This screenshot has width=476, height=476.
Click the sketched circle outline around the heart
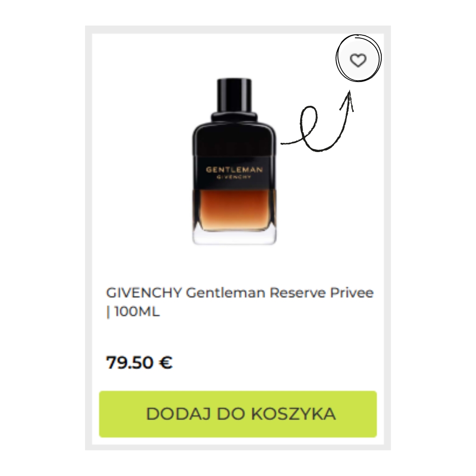[358, 58]
